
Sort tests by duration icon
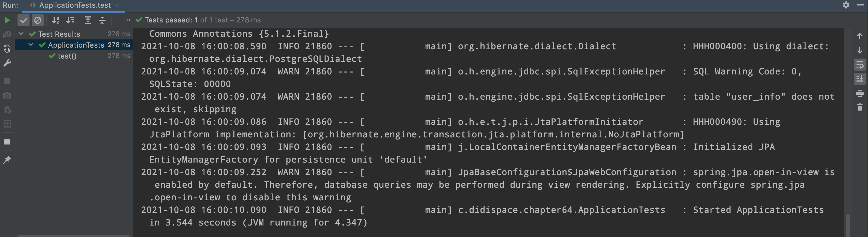[x=70, y=20]
